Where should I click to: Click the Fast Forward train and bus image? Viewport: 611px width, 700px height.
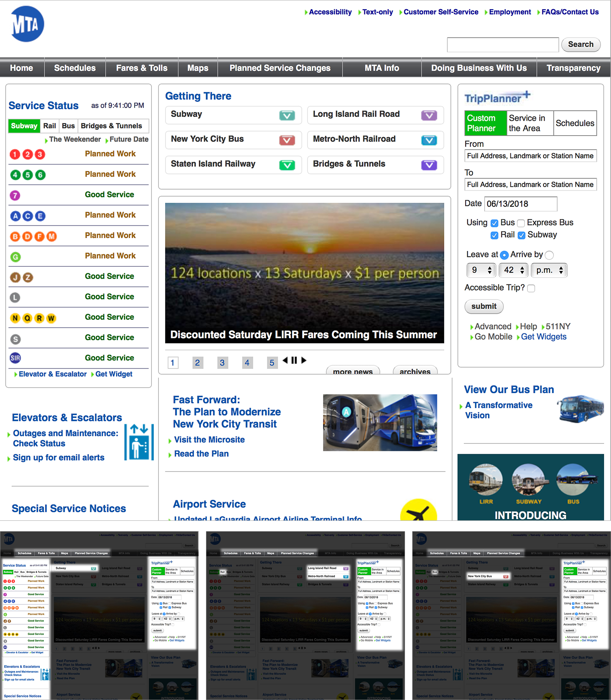point(380,423)
